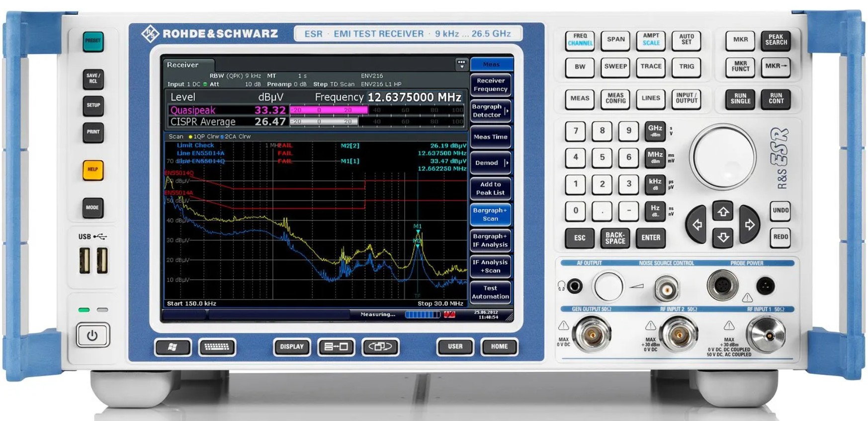Click the split/maximize screen icon key
Viewport: 868px width, 421px height.
coord(336,347)
